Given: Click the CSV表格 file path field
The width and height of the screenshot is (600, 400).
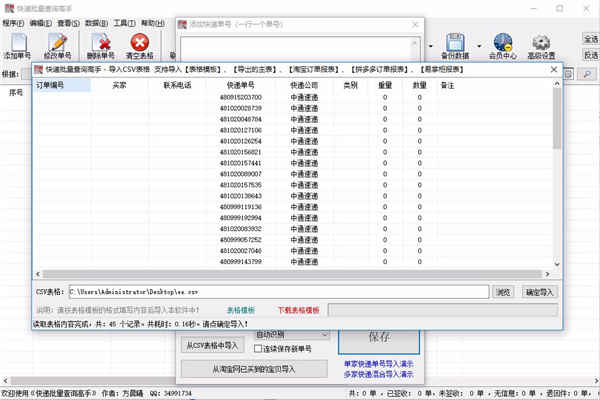Looking at the screenshot, I should point(279,292).
